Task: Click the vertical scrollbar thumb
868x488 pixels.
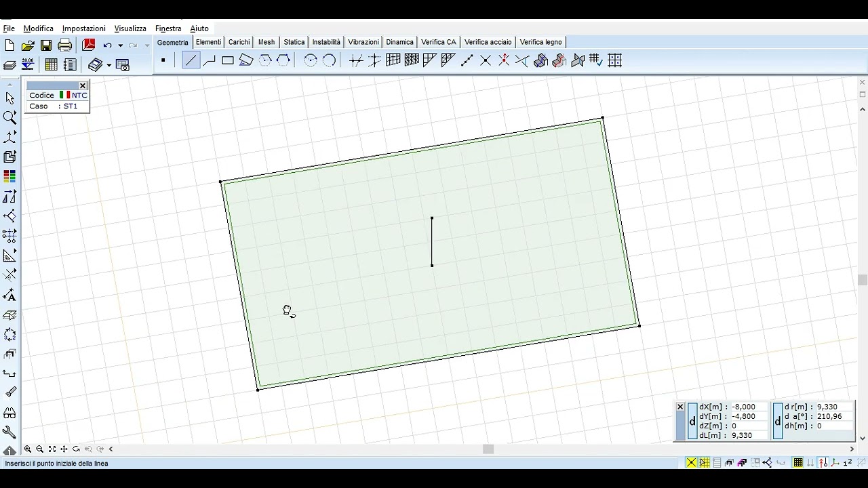Action: 863,280
